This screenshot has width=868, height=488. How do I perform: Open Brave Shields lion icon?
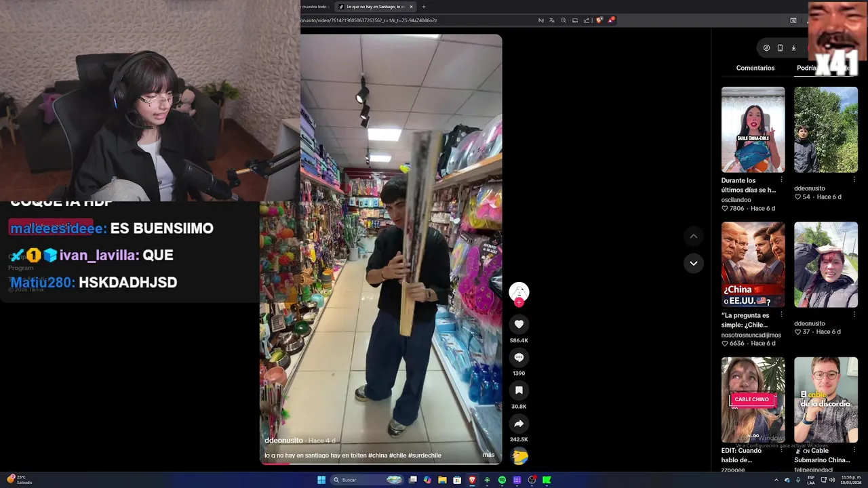point(599,20)
